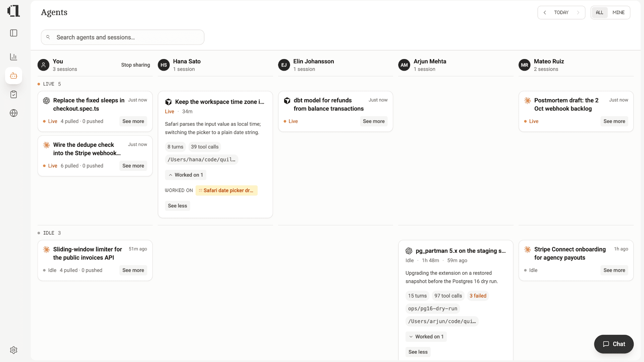Open settings gear icon
The height and width of the screenshot is (362, 644).
pos(13,350)
